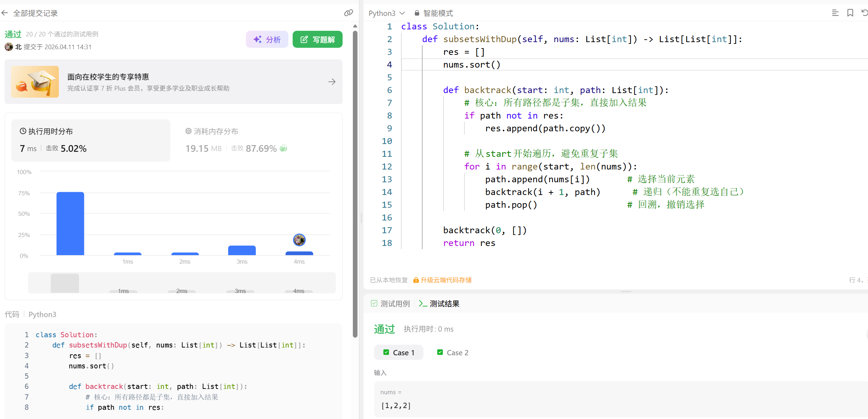Click the green 写题解 button

[x=317, y=39]
